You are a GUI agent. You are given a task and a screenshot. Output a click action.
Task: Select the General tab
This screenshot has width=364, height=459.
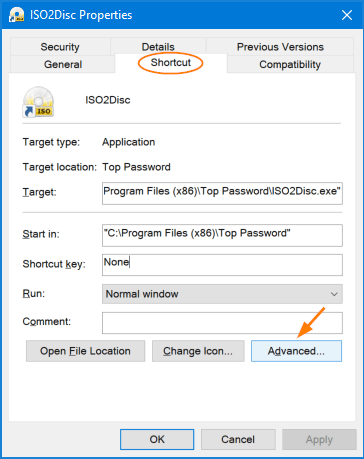point(63,64)
